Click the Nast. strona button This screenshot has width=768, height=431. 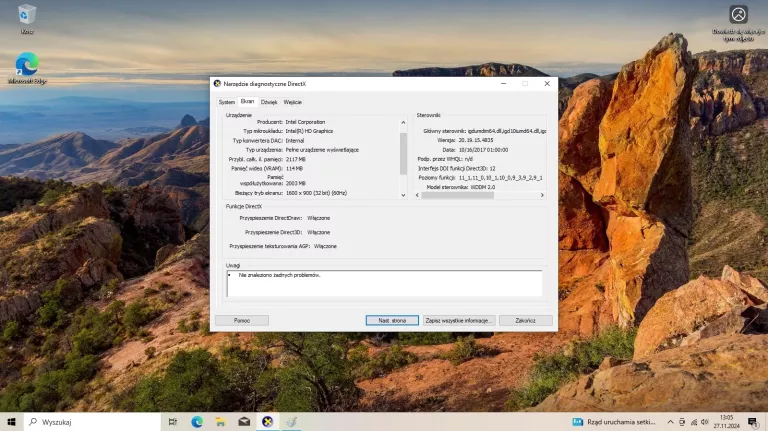pyautogui.click(x=392, y=320)
